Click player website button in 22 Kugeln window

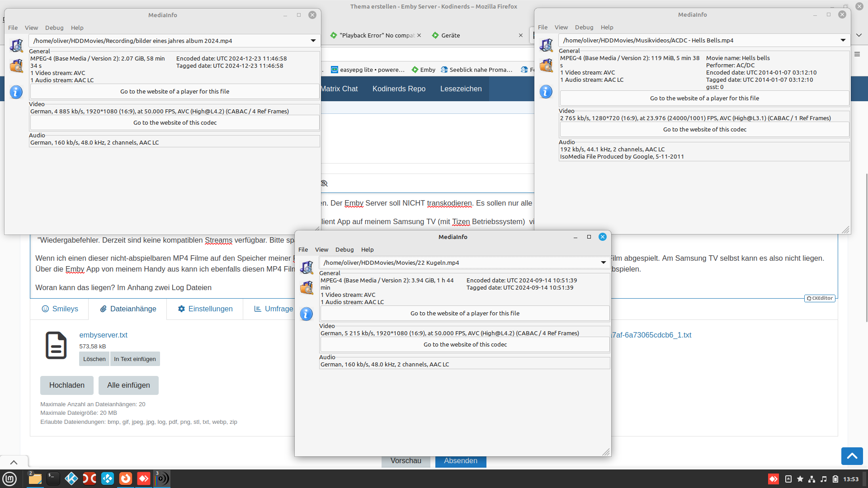465,314
